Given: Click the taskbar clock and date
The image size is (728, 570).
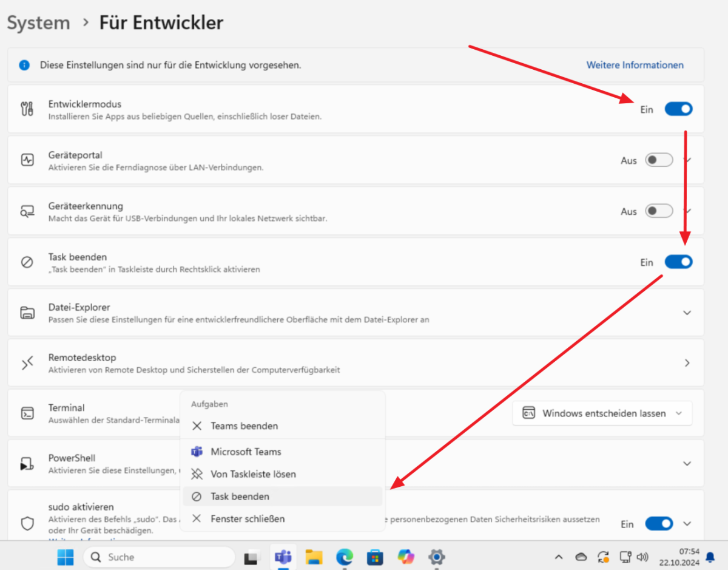Looking at the screenshot, I should pyautogui.click(x=679, y=557).
